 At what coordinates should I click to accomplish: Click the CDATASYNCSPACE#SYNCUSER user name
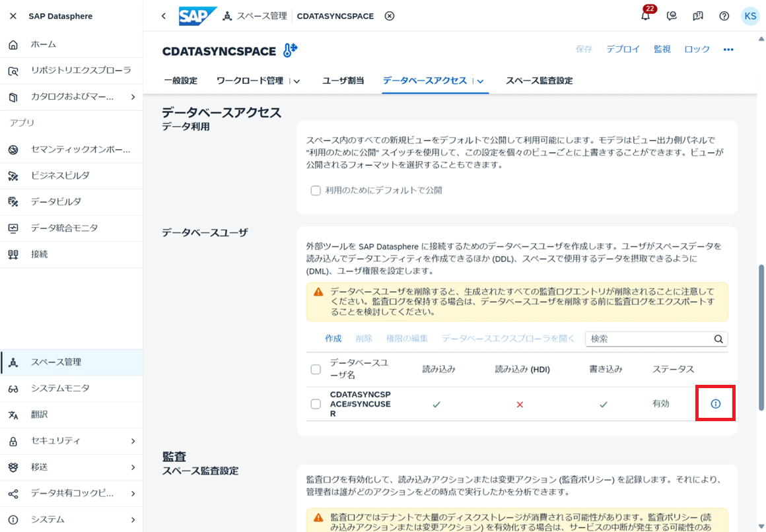360,404
